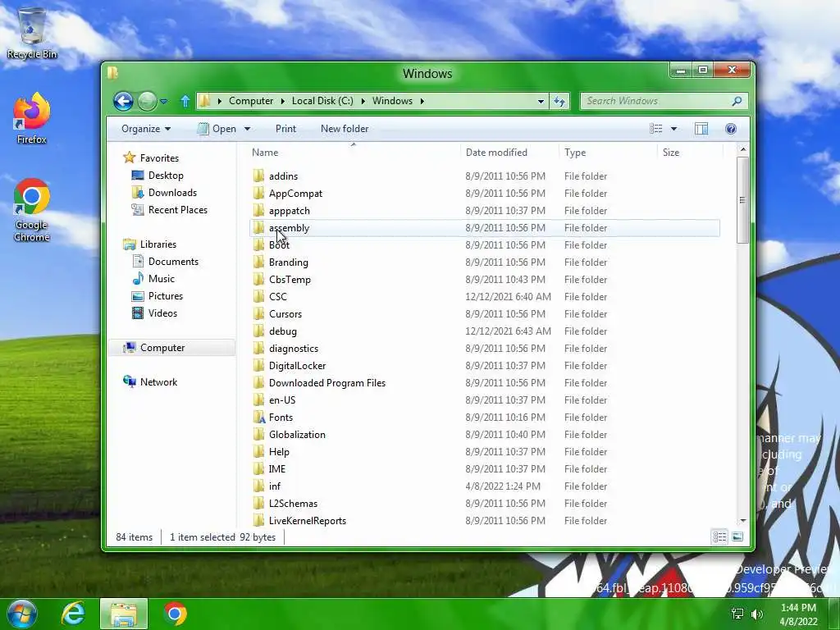Viewport: 840px width, 630px height.
Task: Click Local Disk (C:) in breadcrumb
Action: point(322,101)
